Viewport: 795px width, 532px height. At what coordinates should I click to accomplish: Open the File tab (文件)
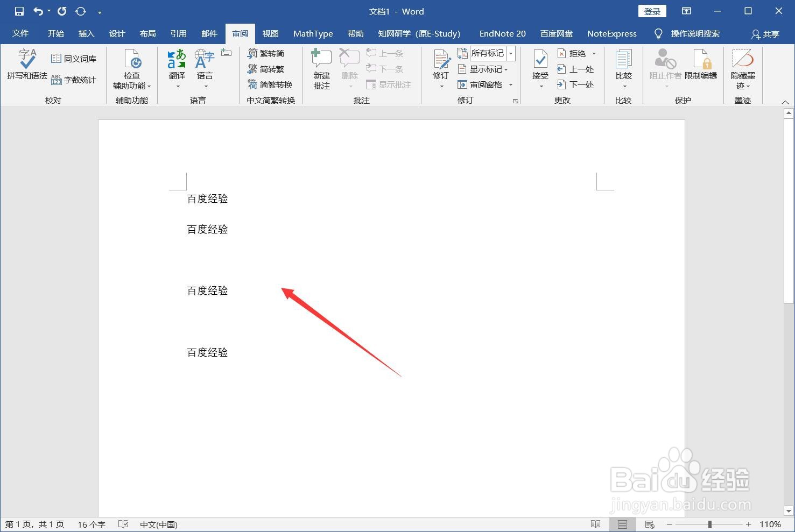click(x=20, y=33)
